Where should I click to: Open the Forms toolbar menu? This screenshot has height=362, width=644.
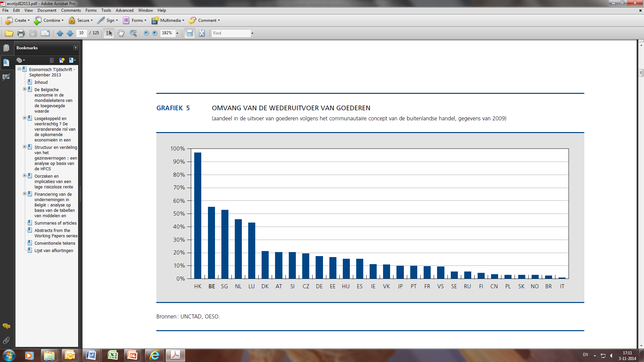[135, 20]
